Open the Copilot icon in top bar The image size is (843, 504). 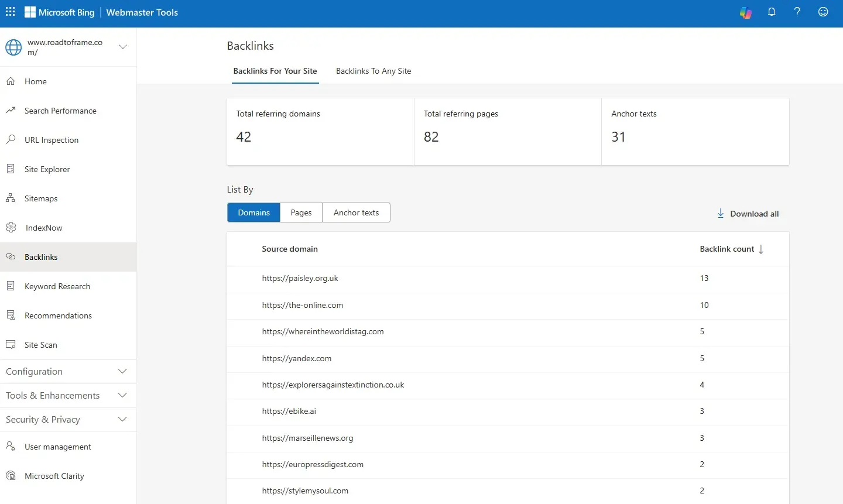(745, 12)
